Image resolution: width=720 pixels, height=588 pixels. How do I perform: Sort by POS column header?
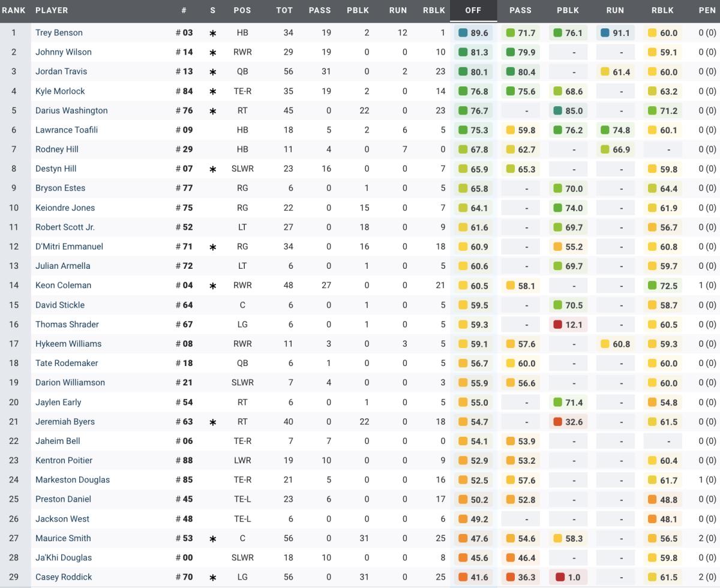pos(242,10)
